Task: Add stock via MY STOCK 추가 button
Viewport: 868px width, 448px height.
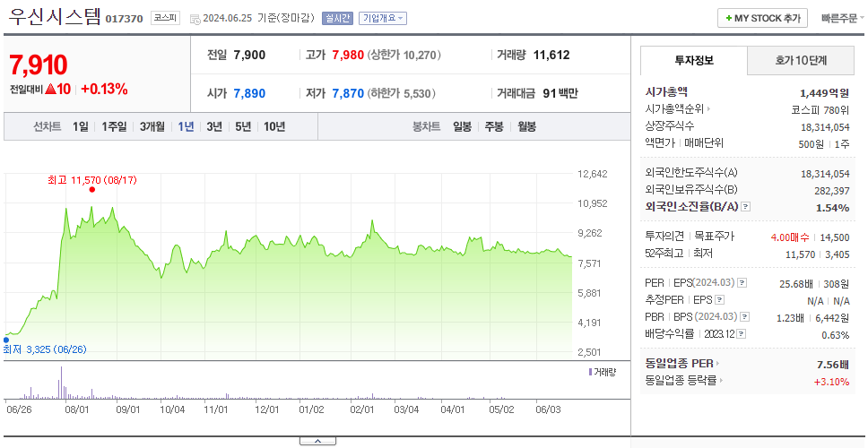Action: pyautogui.click(x=762, y=18)
